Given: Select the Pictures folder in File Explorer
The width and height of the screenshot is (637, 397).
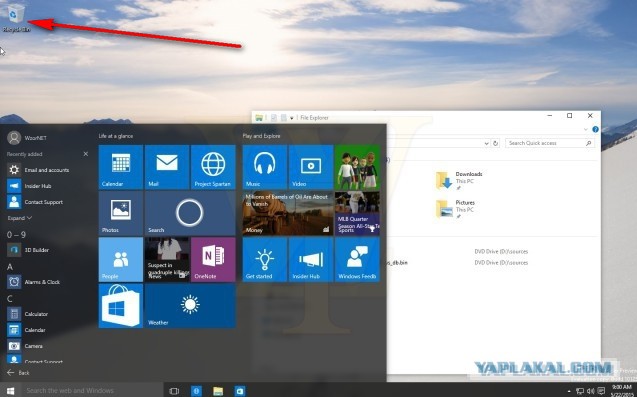Looking at the screenshot, I should [x=455, y=209].
